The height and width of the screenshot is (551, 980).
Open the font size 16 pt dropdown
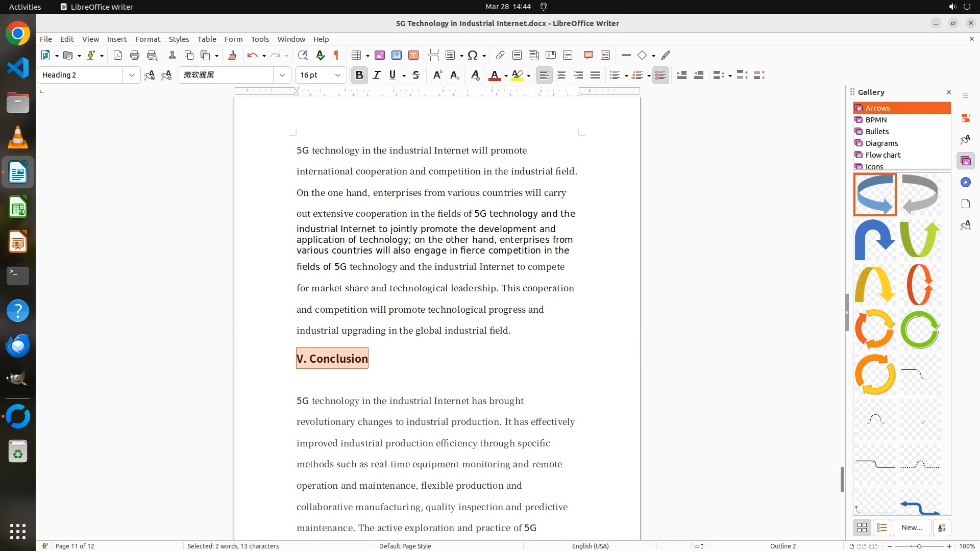[338, 76]
